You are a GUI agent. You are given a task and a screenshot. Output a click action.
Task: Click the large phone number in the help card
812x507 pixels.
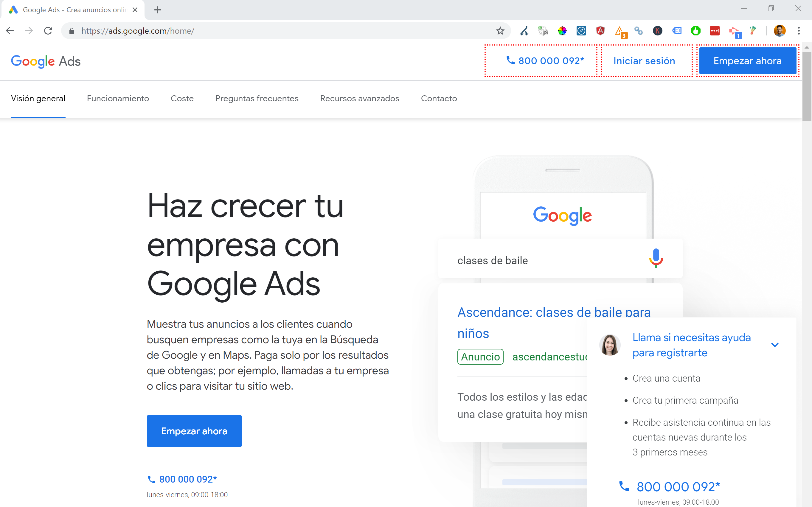tap(670, 486)
